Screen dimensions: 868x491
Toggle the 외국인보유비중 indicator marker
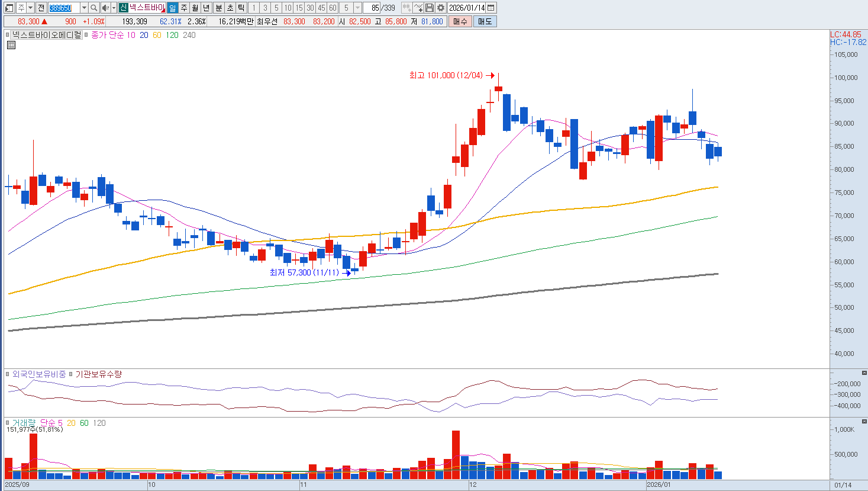point(8,374)
